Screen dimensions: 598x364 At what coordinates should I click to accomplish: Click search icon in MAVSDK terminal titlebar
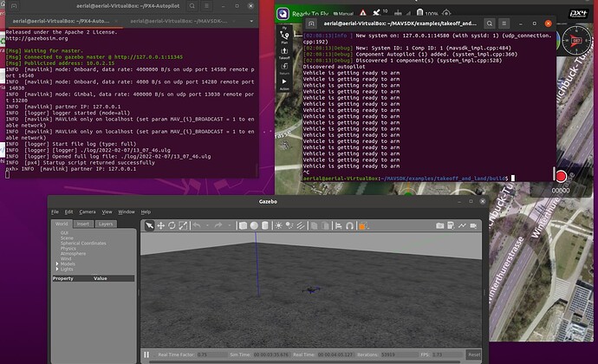click(490, 23)
